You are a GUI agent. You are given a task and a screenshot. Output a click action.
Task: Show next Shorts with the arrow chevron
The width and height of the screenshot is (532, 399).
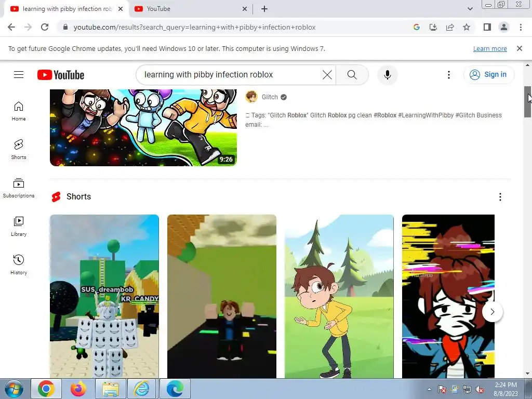click(x=493, y=312)
